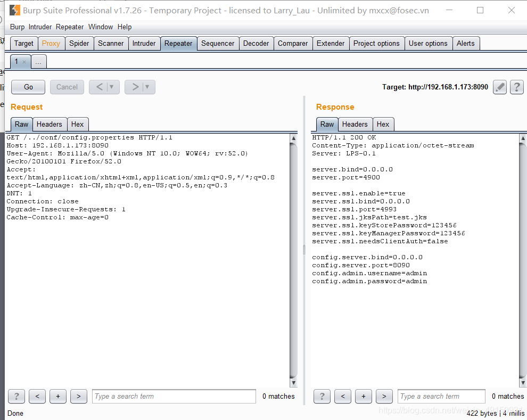The height and width of the screenshot is (420, 527).
Task: Switch to the Spider tab
Action: (79, 43)
